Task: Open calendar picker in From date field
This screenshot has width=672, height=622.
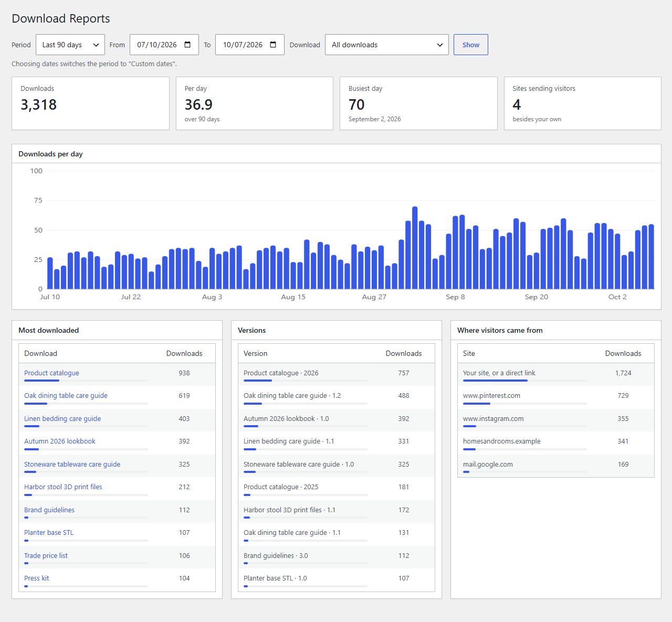Action: coord(187,45)
